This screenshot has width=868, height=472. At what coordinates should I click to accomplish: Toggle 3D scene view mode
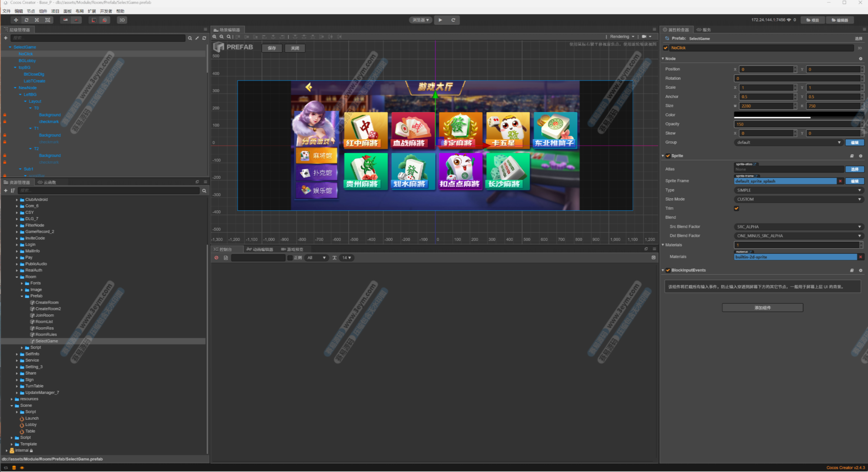click(x=122, y=20)
